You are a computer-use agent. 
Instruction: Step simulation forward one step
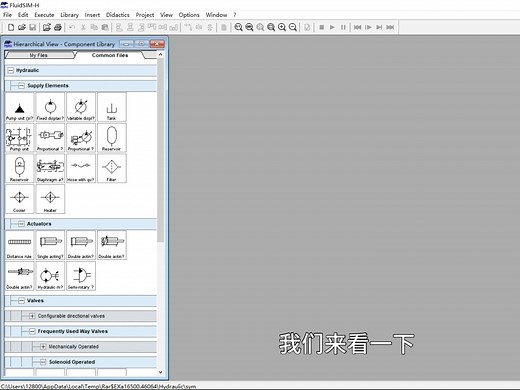click(x=368, y=27)
